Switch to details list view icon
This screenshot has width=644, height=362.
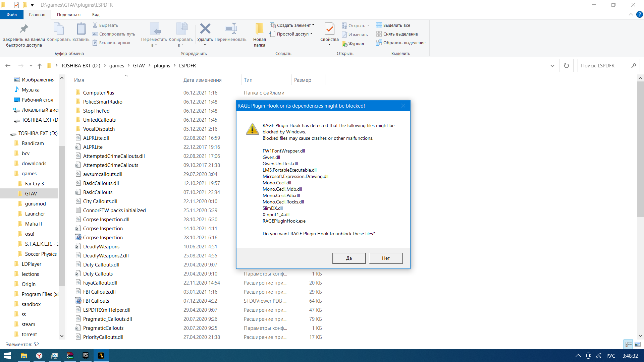click(x=629, y=344)
